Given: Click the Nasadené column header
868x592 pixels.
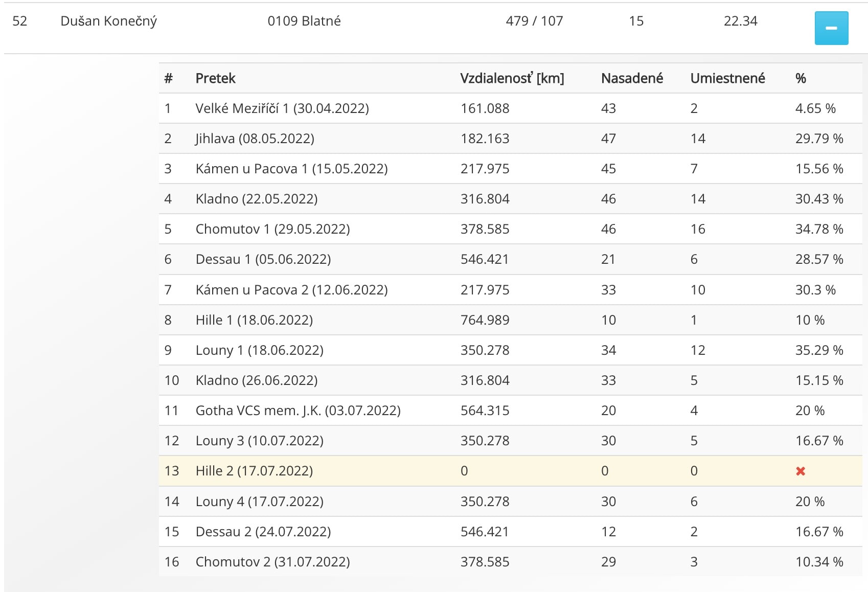Looking at the screenshot, I should 632,78.
